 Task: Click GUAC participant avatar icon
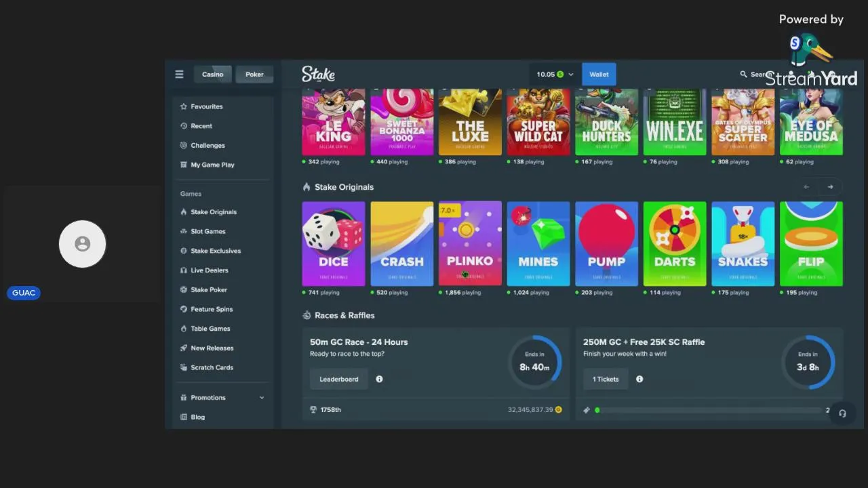[x=83, y=244]
